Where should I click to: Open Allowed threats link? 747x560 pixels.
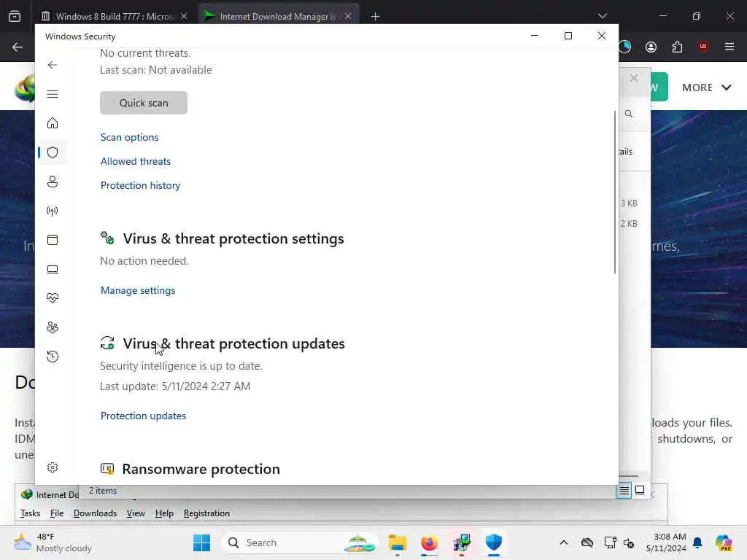135,161
